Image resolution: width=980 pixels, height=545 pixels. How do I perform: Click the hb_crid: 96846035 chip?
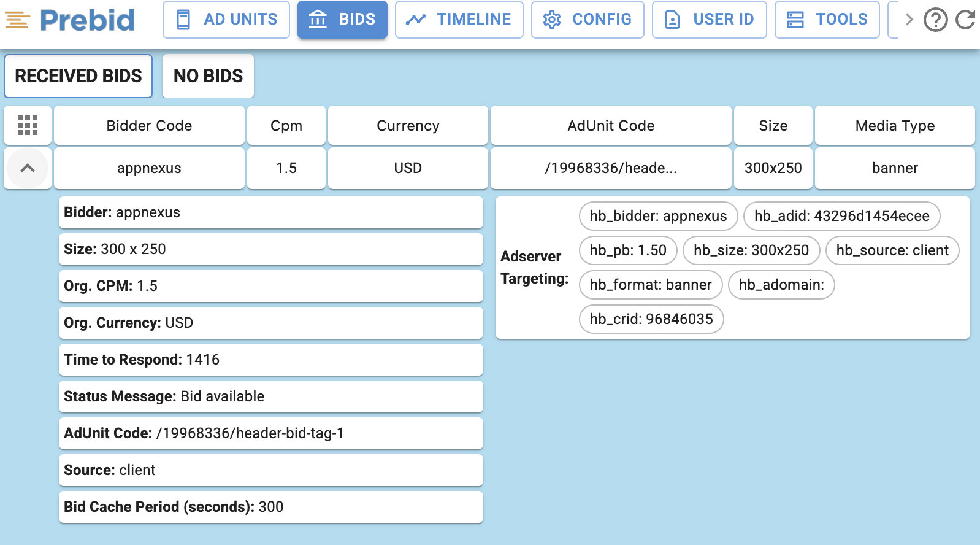651,319
